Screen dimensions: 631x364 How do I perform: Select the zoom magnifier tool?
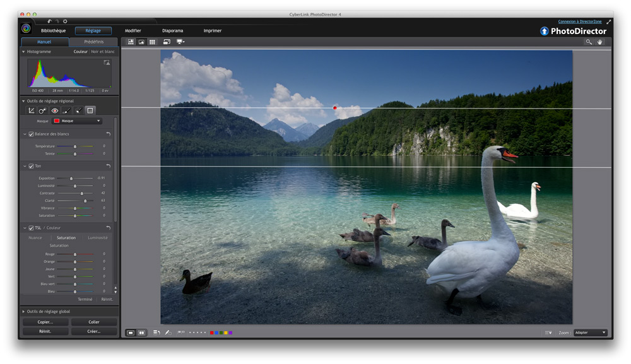tap(589, 42)
